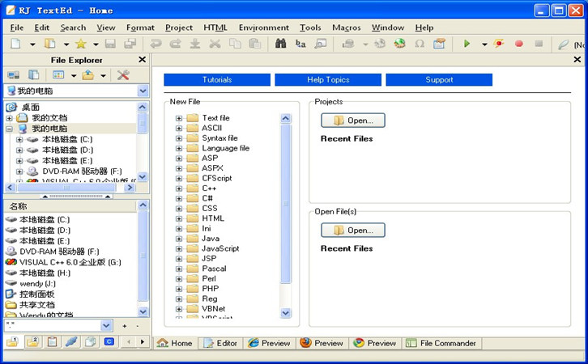Expand the C++ template folder
588x364 pixels.
click(179, 188)
